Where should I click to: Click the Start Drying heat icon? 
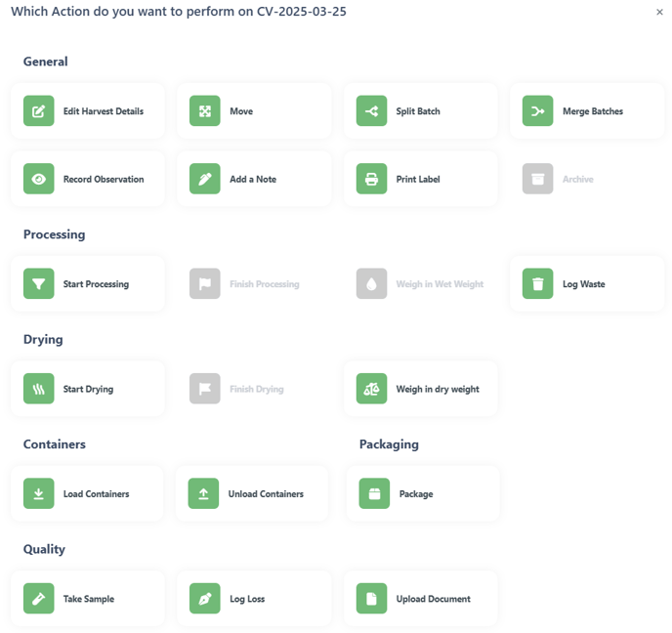pyautogui.click(x=38, y=389)
